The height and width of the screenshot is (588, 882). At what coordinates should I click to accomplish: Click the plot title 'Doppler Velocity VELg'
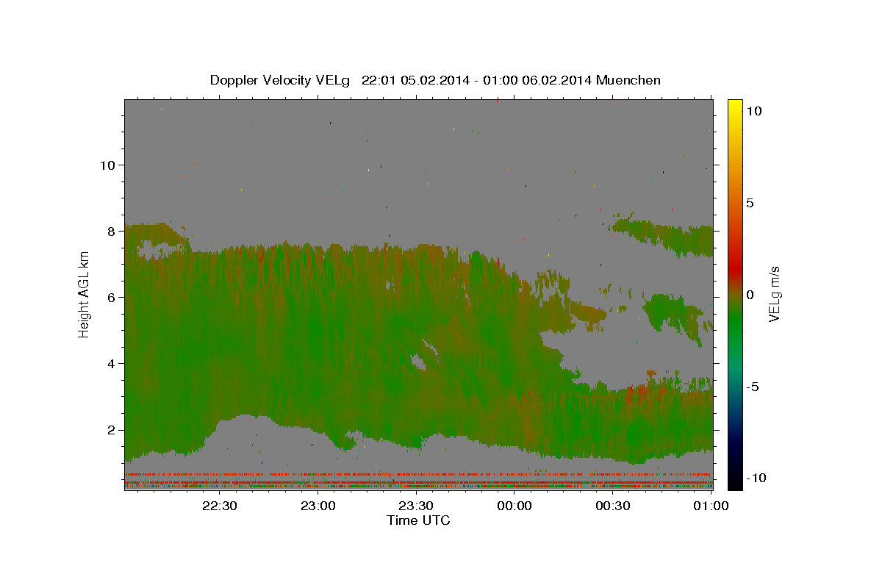click(x=282, y=80)
